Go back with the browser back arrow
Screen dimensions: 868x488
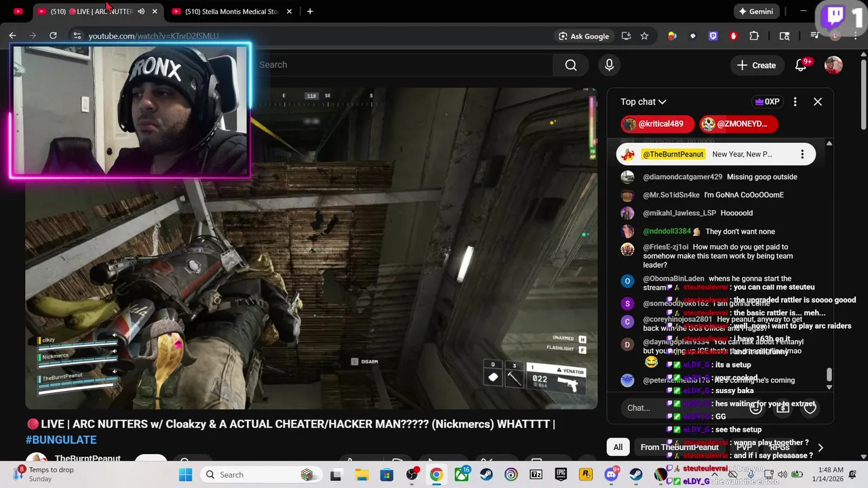click(12, 35)
